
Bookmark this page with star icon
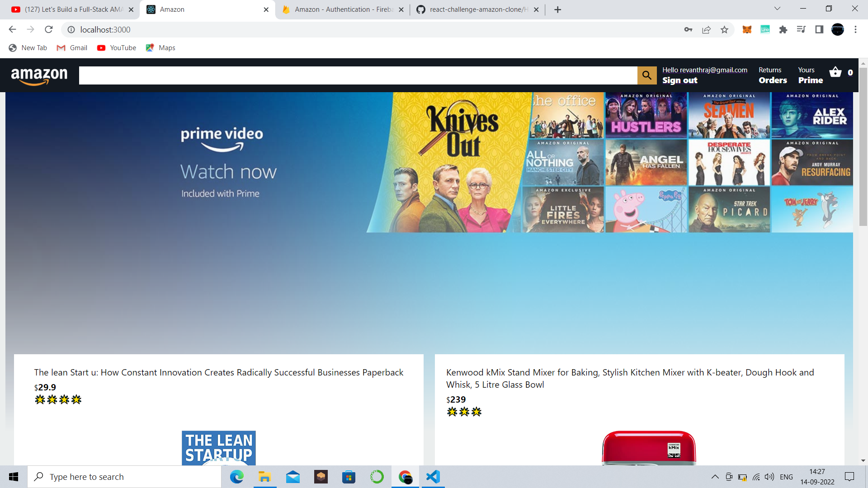725,30
